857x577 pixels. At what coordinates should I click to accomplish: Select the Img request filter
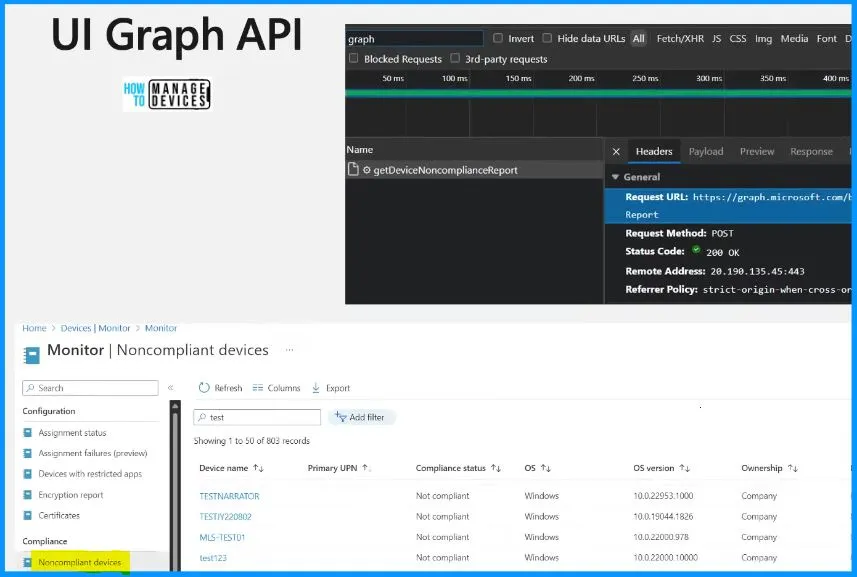[764, 39]
